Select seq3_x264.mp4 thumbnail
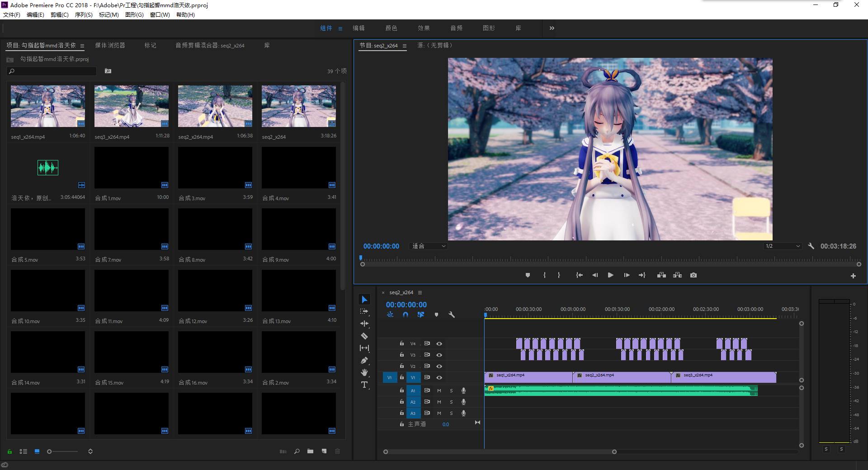Image resolution: width=868 pixels, height=470 pixels. [132, 106]
